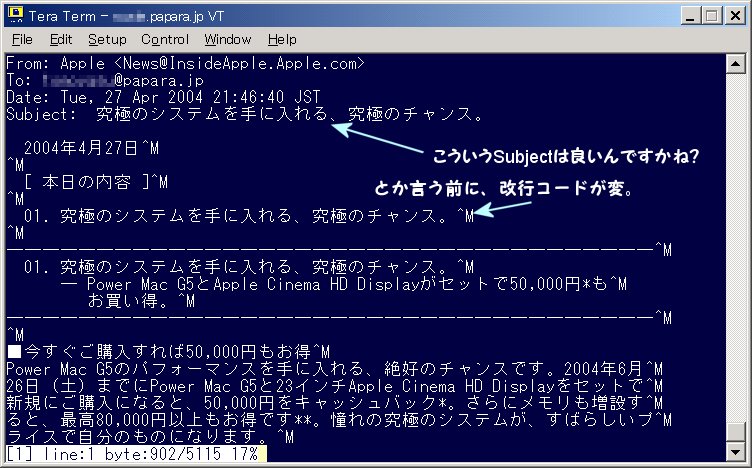The image size is (752, 468).
Task: Click the From: Apple sender line
Action: (186, 63)
